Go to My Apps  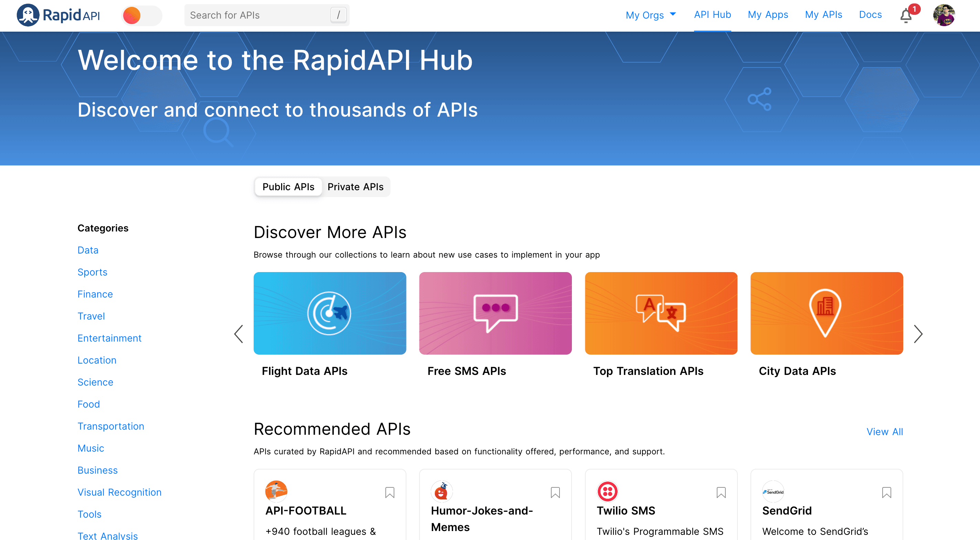tap(768, 15)
